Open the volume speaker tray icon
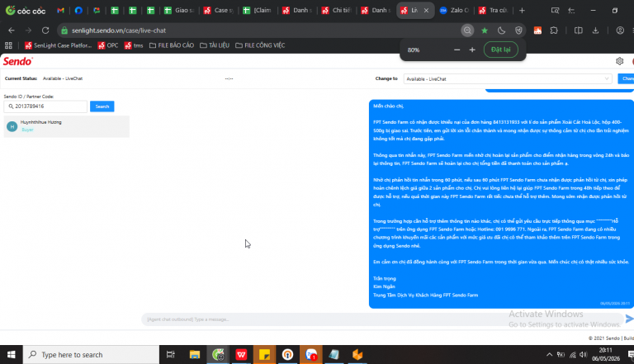The width and height of the screenshot is (634, 364). (x=583, y=355)
